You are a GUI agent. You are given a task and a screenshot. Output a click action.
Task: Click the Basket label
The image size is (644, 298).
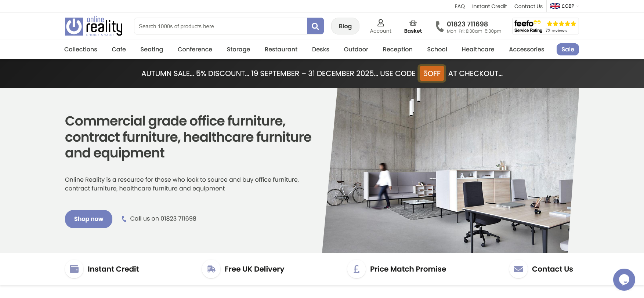tap(413, 31)
